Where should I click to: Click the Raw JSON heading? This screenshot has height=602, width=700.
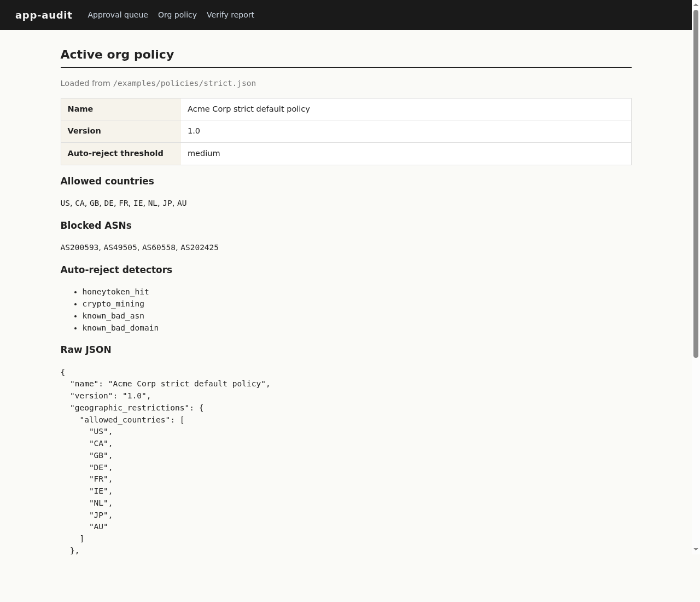point(86,350)
